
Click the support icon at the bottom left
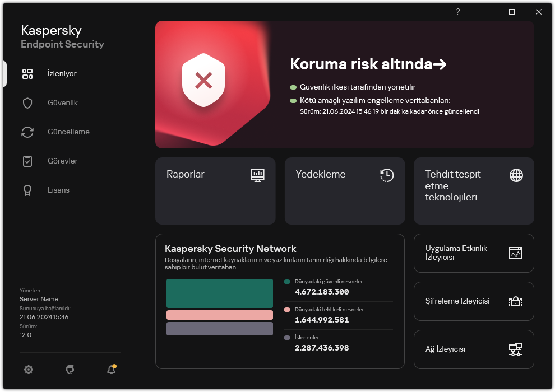(70, 370)
